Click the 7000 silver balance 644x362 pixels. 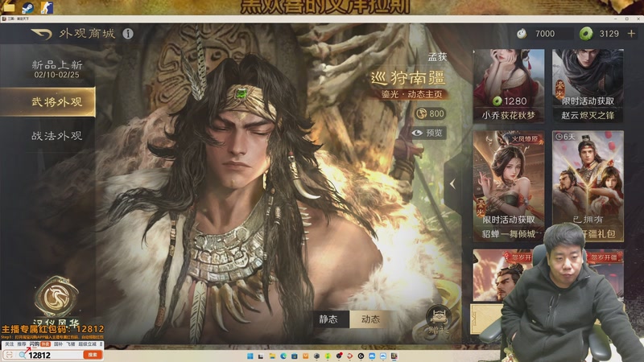[x=545, y=34]
